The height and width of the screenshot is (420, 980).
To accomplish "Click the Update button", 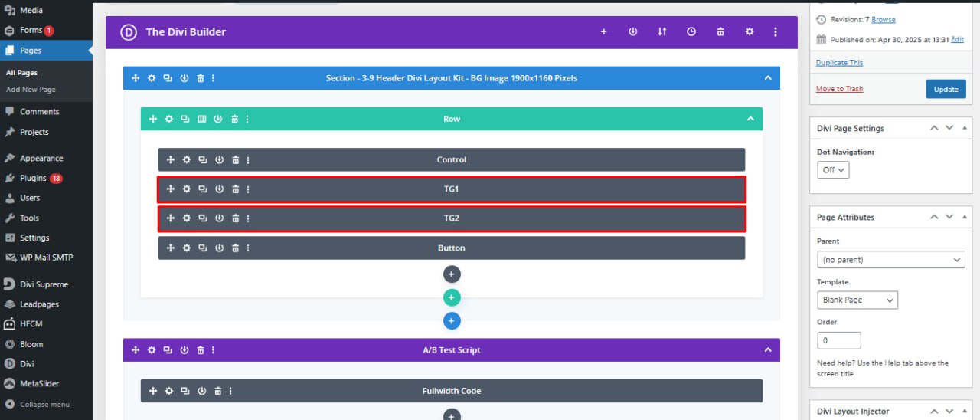I will 946,89.
